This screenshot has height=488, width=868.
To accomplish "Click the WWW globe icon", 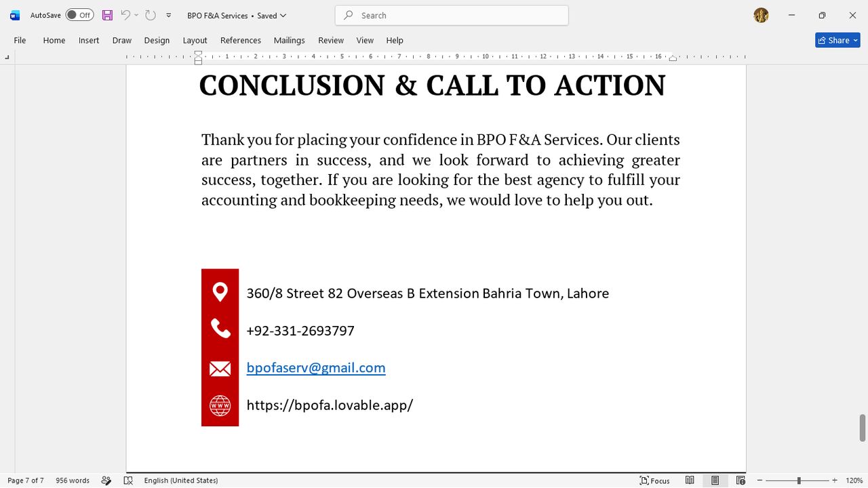I will 220,405.
